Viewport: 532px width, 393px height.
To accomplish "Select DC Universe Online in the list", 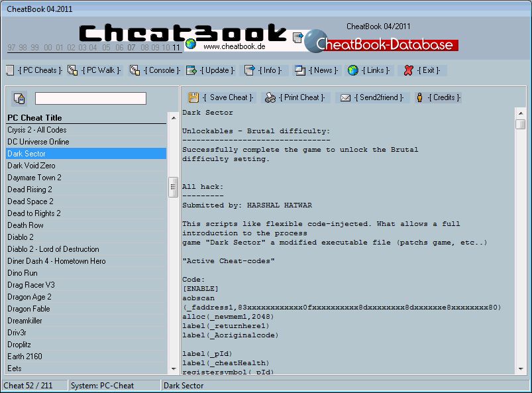I will tap(87, 142).
